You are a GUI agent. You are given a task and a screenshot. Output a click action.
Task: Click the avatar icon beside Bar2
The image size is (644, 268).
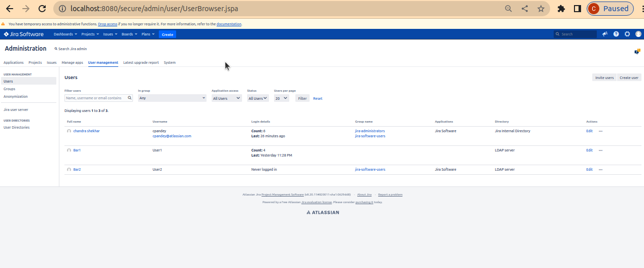pos(69,170)
